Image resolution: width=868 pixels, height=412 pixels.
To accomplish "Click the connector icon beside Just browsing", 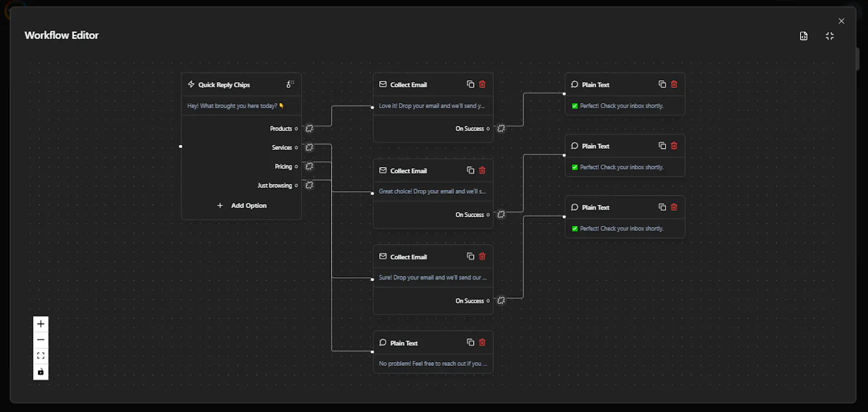I will [309, 185].
